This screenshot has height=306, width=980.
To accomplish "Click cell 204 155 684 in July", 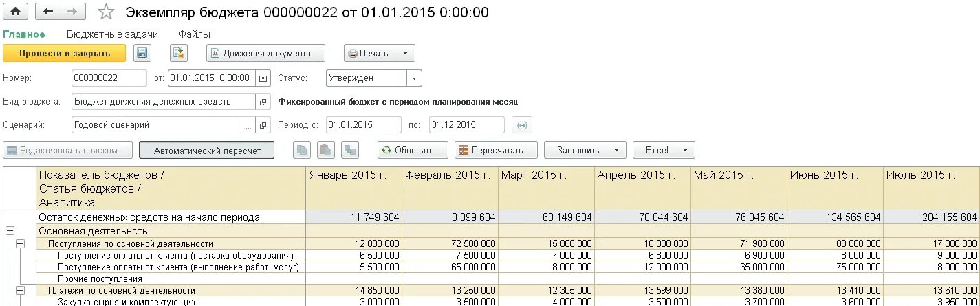I will click(x=931, y=217).
